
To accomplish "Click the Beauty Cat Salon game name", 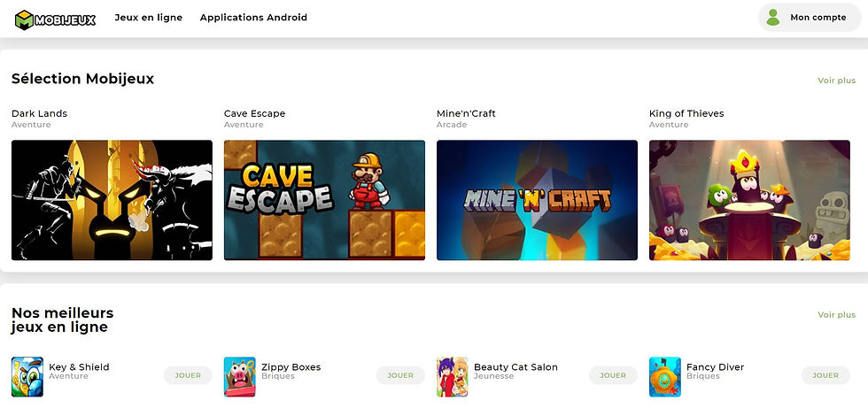I will (515, 367).
